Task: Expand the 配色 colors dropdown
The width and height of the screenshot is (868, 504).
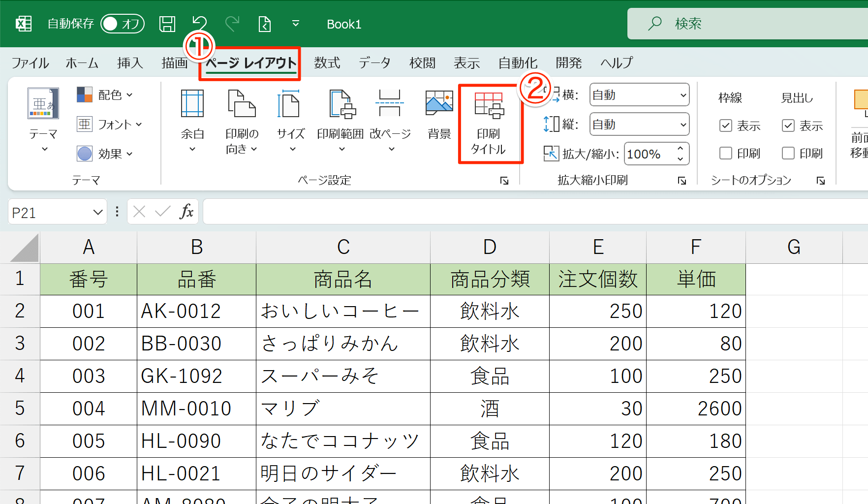Action: tap(105, 94)
